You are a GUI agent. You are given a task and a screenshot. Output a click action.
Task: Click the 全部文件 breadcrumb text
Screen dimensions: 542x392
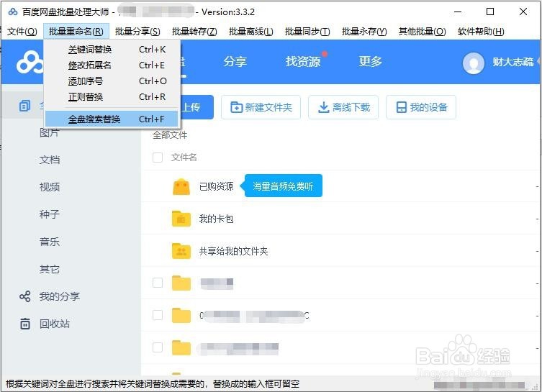tap(170, 135)
